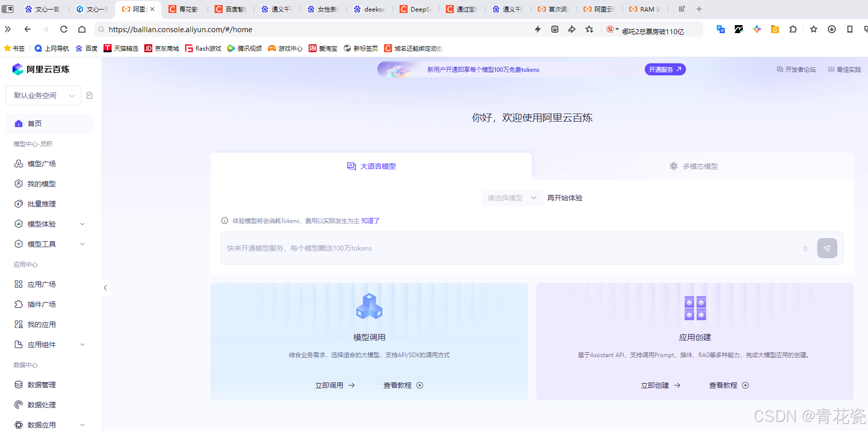Switch to the deekse browser tab
The image size is (868, 431).
pyautogui.click(x=369, y=9)
